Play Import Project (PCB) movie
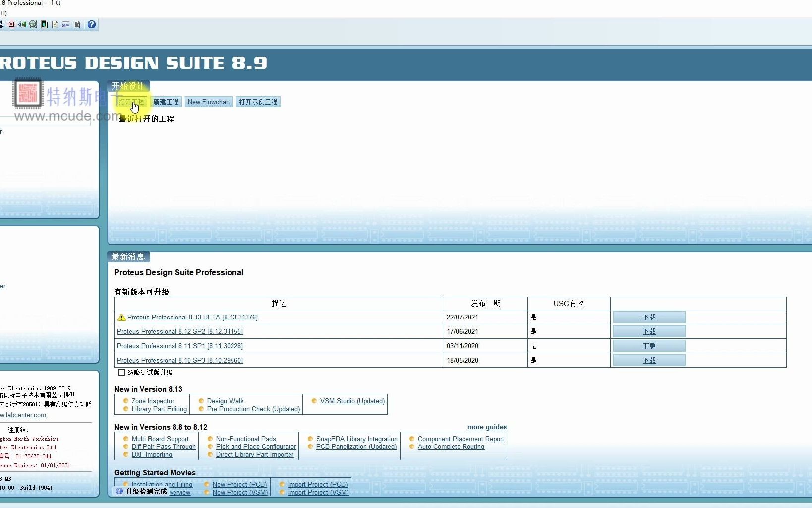The width and height of the screenshot is (812, 508). (x=318, y=484)
